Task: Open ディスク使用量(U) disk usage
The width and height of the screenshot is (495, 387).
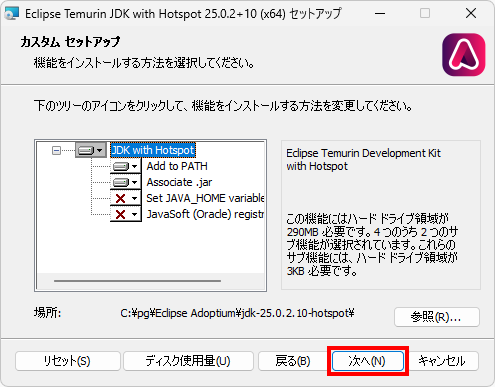Action: tap(188, 361)
